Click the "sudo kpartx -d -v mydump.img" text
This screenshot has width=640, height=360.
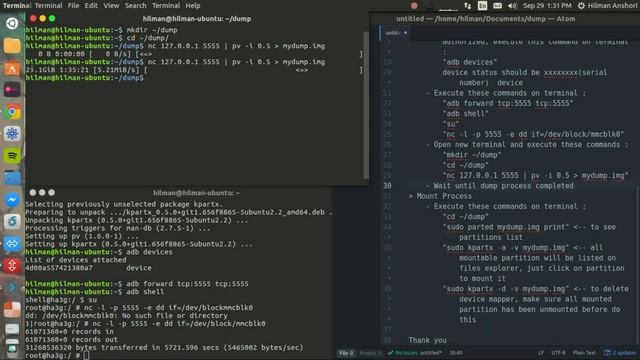pyautogui.click(x=506, y=289)
